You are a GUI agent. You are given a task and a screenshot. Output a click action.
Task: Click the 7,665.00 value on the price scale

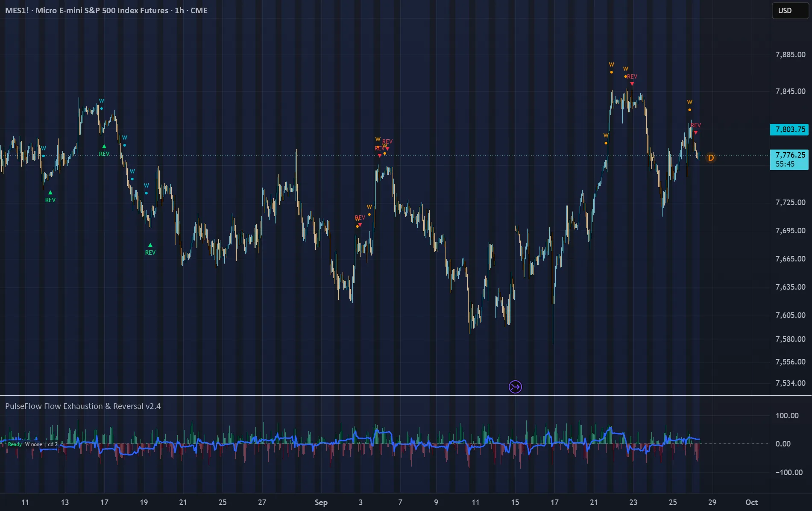point(790,259)
